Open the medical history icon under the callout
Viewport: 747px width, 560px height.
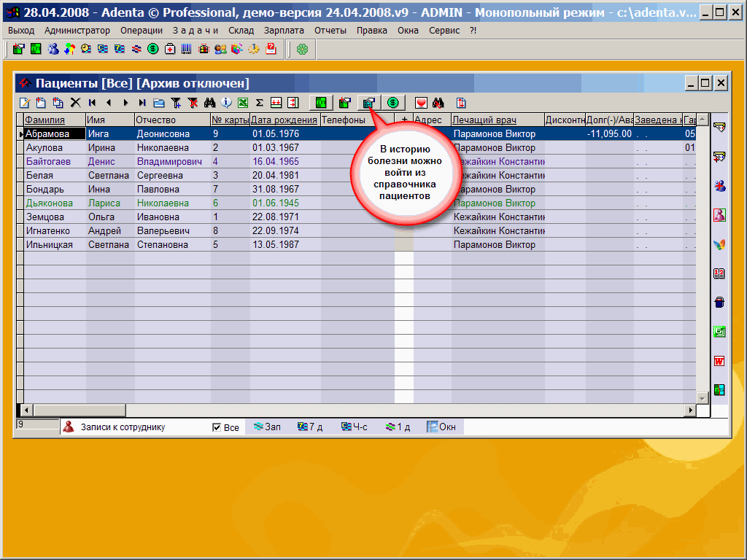[x=369, y=103]
